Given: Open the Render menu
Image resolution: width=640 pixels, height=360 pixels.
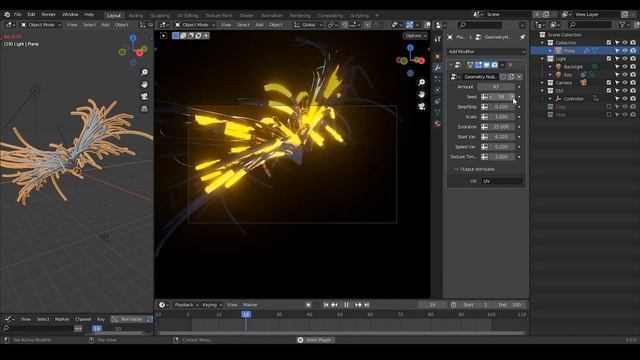Looking at the screenshot, I should [x=49, y=15].
